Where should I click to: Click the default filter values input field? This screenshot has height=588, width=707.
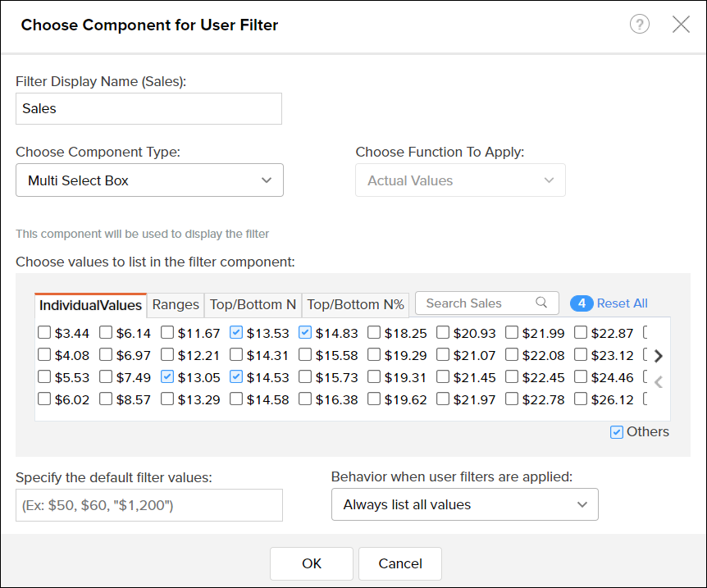149,504
